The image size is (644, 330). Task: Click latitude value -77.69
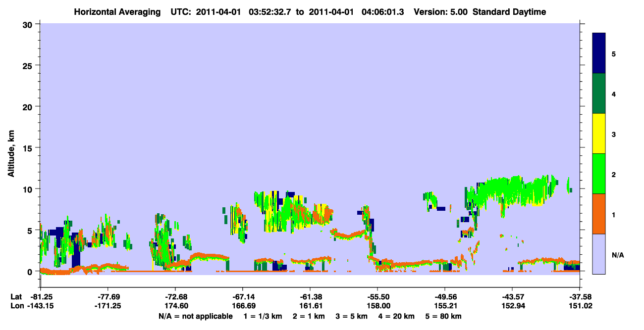click(107, 297)
